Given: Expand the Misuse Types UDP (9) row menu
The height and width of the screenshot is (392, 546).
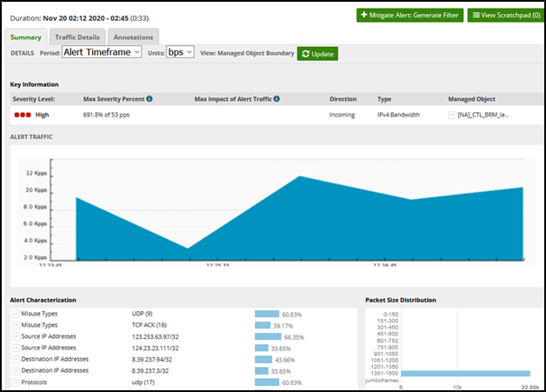Looking at the screenshot, I should click(x=16, y=314).
